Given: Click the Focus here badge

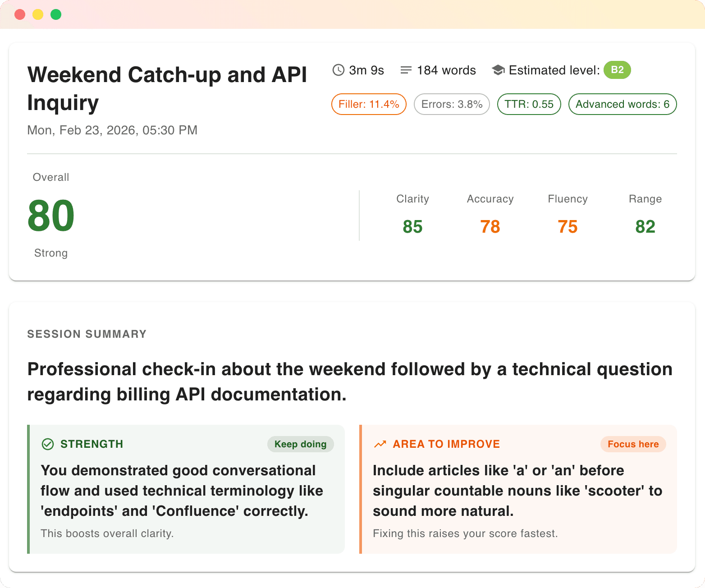Looking at the screenshot, I should point(633,444).
